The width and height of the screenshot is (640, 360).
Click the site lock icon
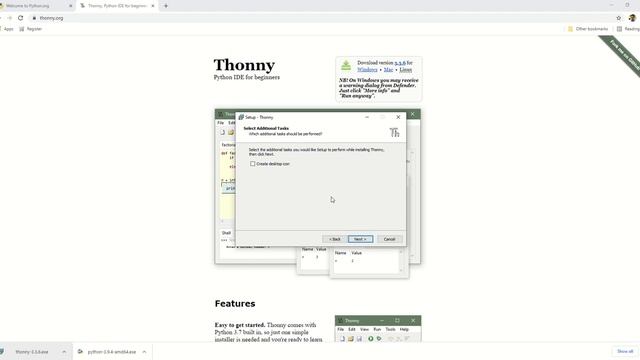click(x=34, y=18)
